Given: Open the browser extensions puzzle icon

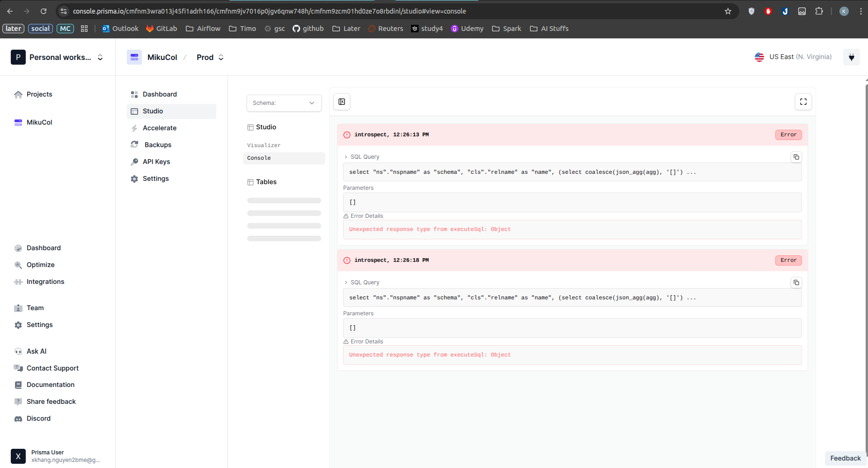Looking at the screenshot, I should pos(819,11).
